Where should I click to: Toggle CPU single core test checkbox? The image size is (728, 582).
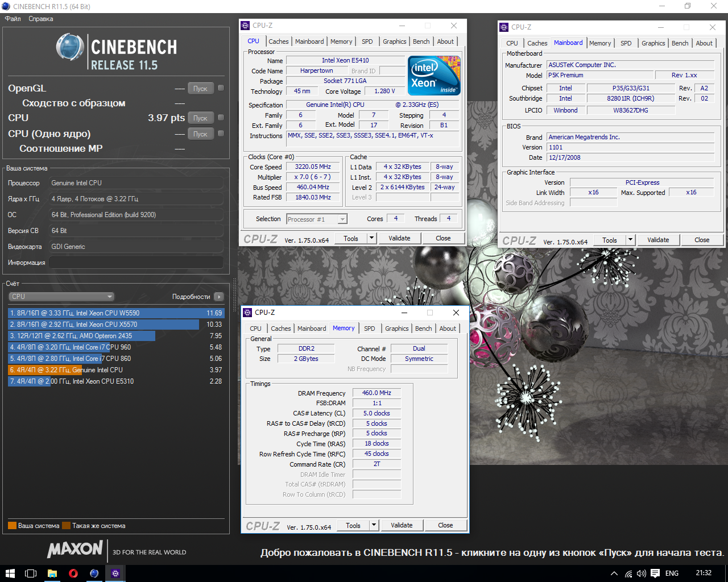pos(221,134)
